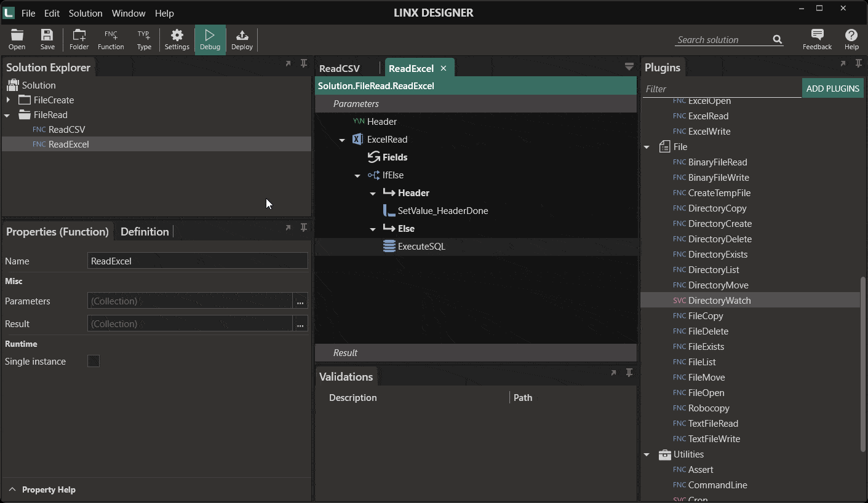Open the Feedback icon
The width and height of the screenshot is (868, 503).
pyautogui.click(x=817, y=39)
